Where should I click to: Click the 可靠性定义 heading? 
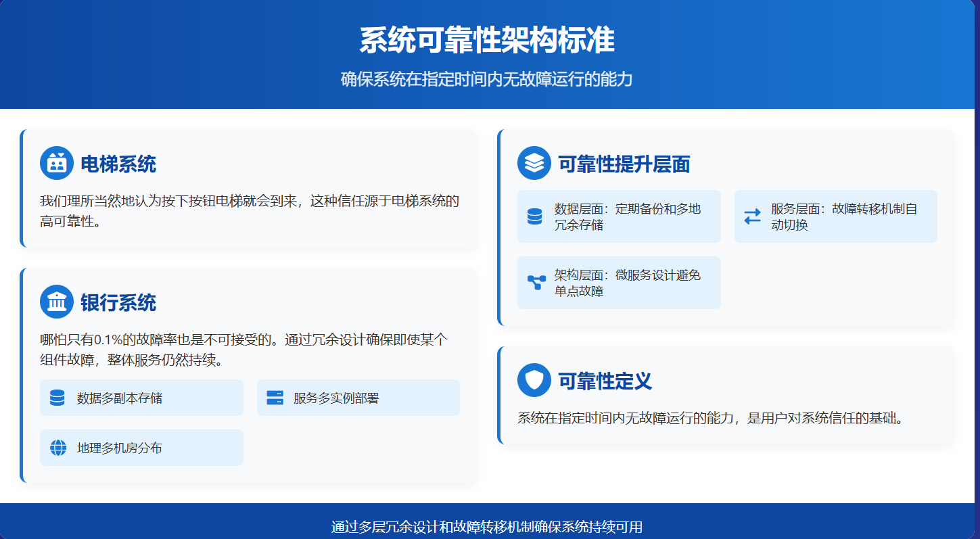pos(605,381)
